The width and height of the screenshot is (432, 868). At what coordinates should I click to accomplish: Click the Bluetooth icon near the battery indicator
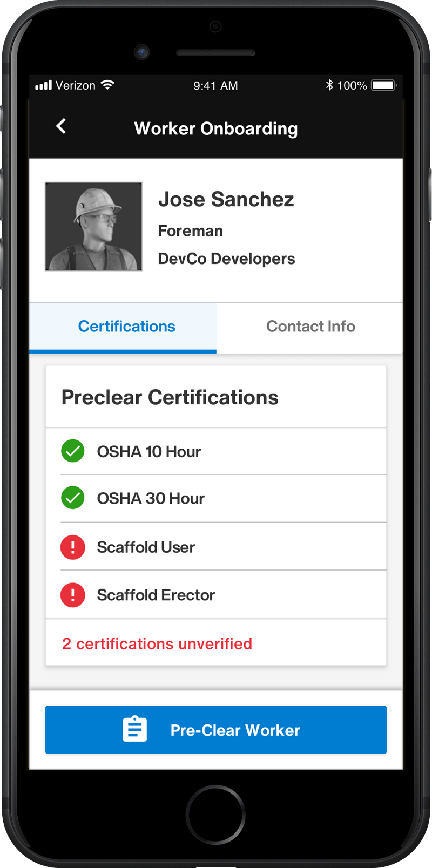point(329,85)
